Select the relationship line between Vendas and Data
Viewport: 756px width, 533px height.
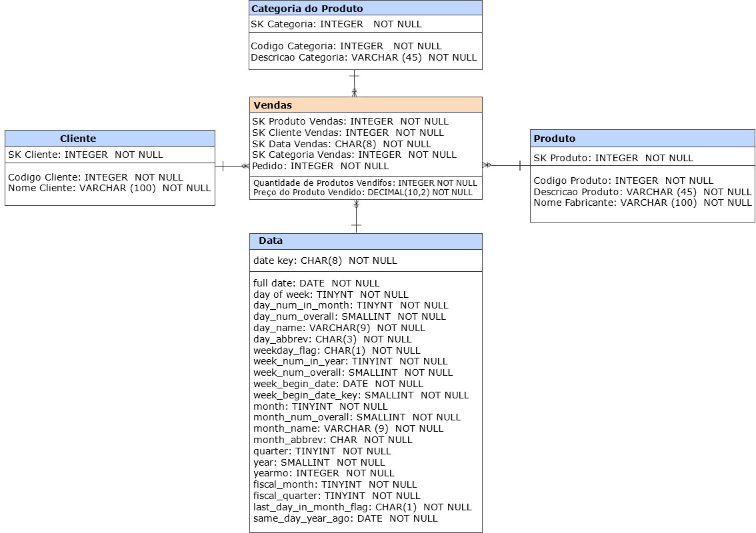[356, 217]
